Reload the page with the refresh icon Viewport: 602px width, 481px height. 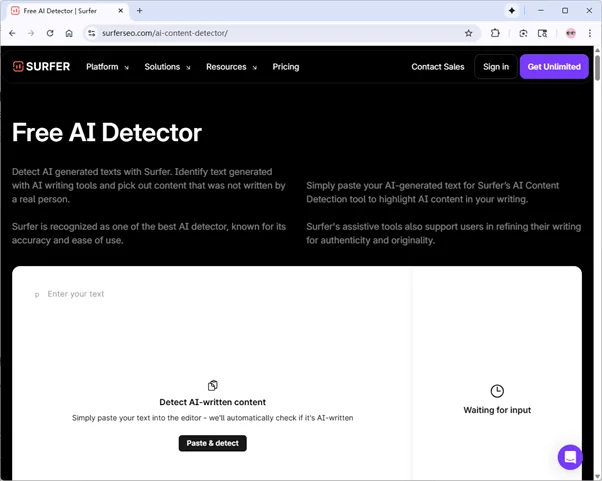pyautogui.click(x=50, y=33)
